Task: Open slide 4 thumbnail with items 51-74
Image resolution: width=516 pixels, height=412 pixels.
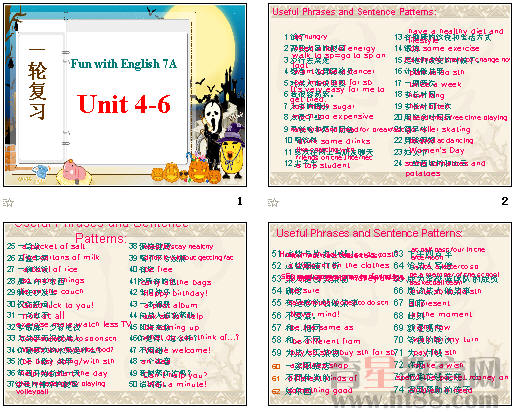Action: 390,314
